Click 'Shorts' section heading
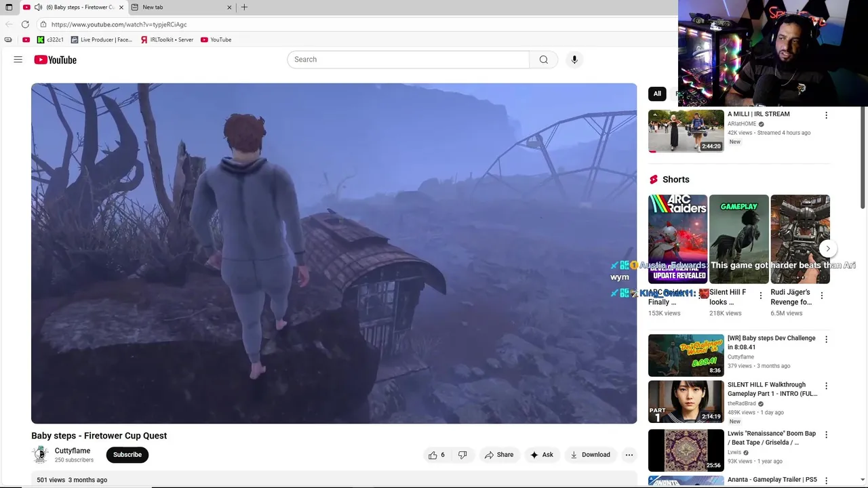The height and width of the screenshot is (488, 868). tap(675, 180)
